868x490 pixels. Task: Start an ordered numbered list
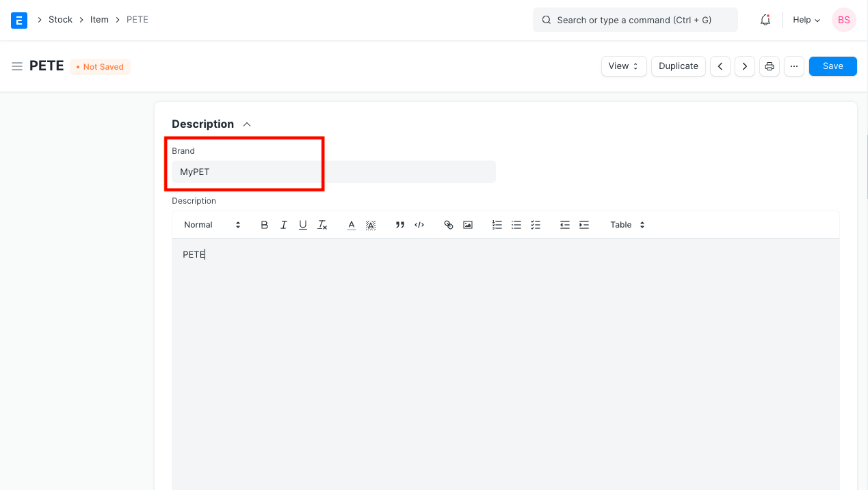point(497,225)
